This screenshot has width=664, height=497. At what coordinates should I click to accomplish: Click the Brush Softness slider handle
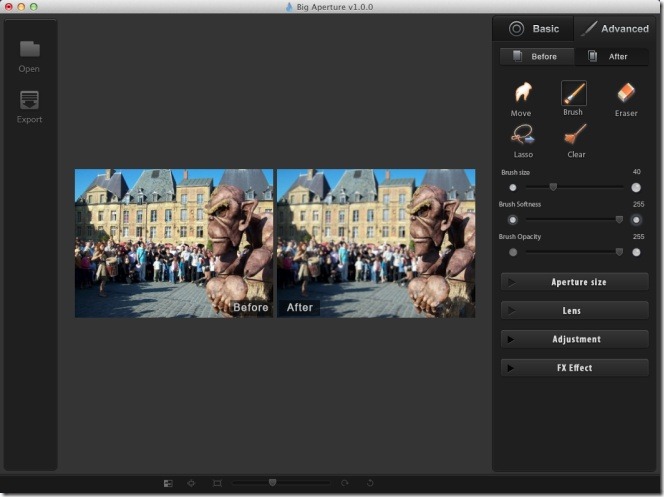pyautogui.click(x=619, y=219)
